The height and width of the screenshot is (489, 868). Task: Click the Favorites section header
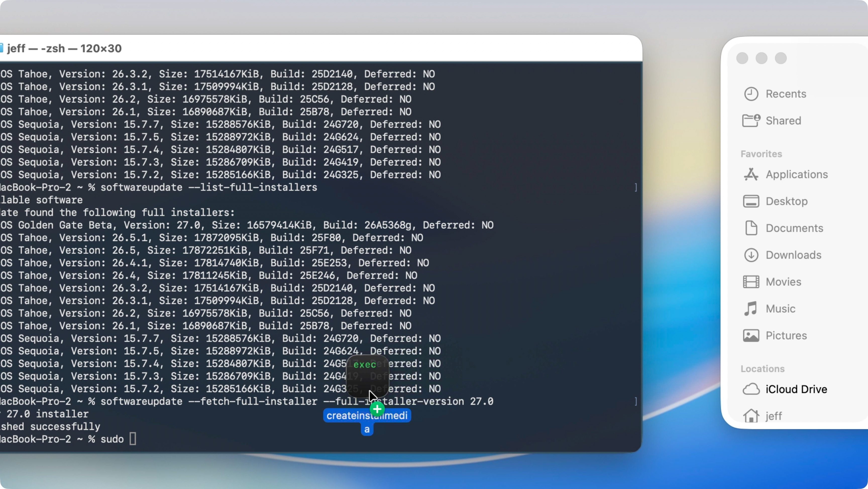click(761, 154)
